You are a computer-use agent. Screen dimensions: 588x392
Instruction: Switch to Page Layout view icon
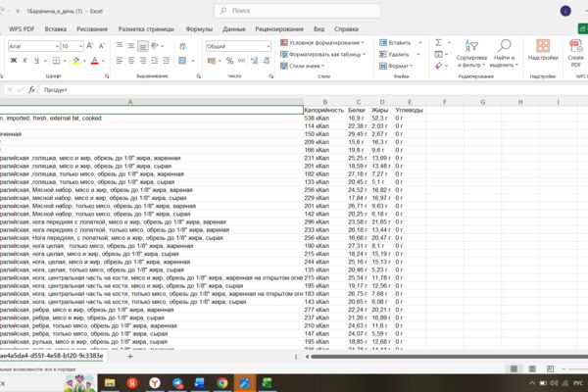click(x=532, y=369)
